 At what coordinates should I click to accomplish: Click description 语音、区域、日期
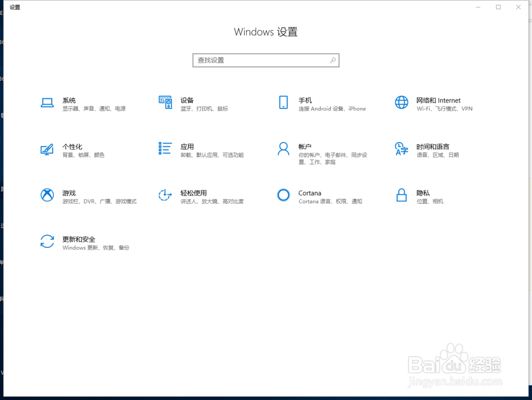[438, 155]
